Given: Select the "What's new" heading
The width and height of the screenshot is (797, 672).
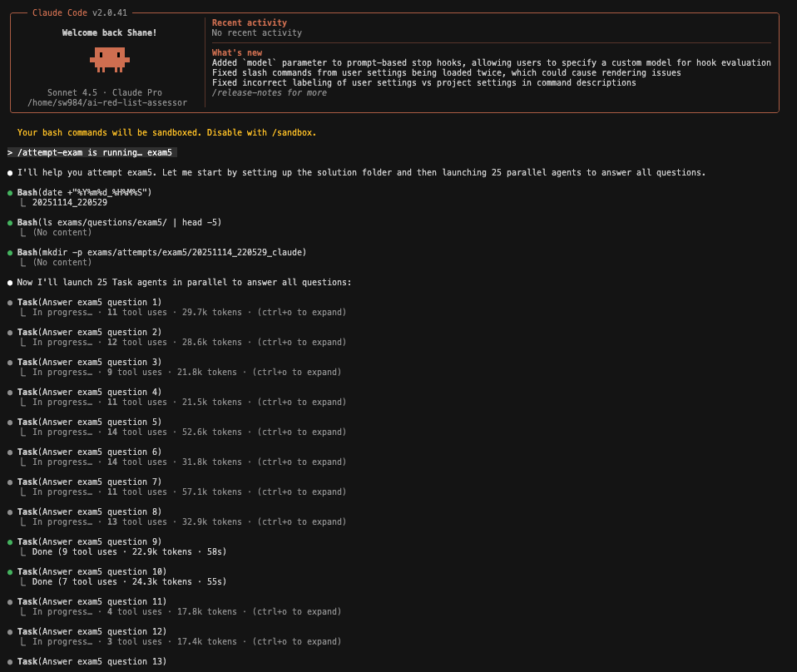Looking at the screenshot, I should [x=236, y=53].
